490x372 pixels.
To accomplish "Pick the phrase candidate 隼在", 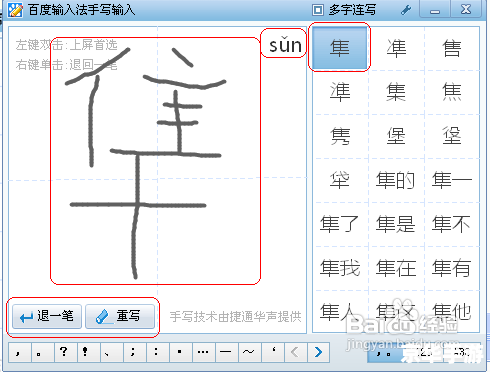I will click(396, 268).
